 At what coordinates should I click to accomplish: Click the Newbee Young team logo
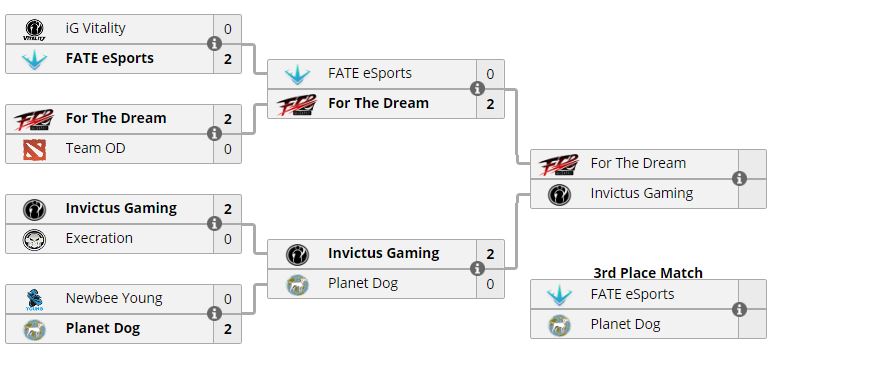34,299
